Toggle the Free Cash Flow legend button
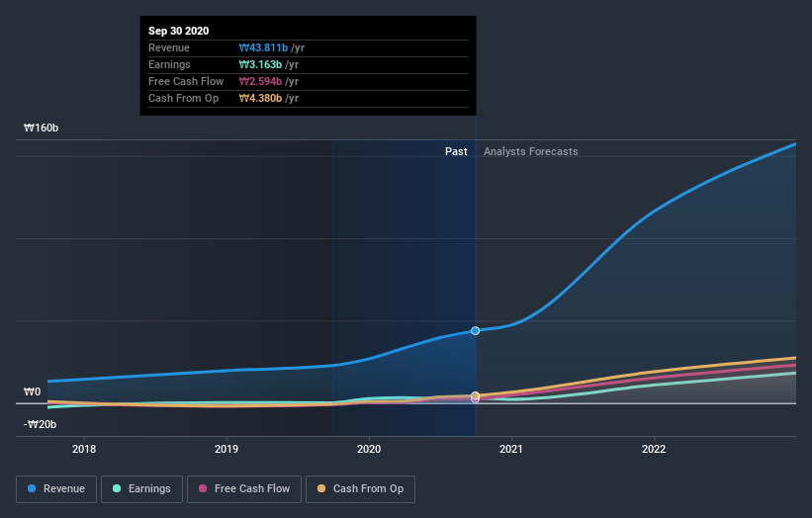The width and height of the screenshot is (812, 518). click(244, 489)
